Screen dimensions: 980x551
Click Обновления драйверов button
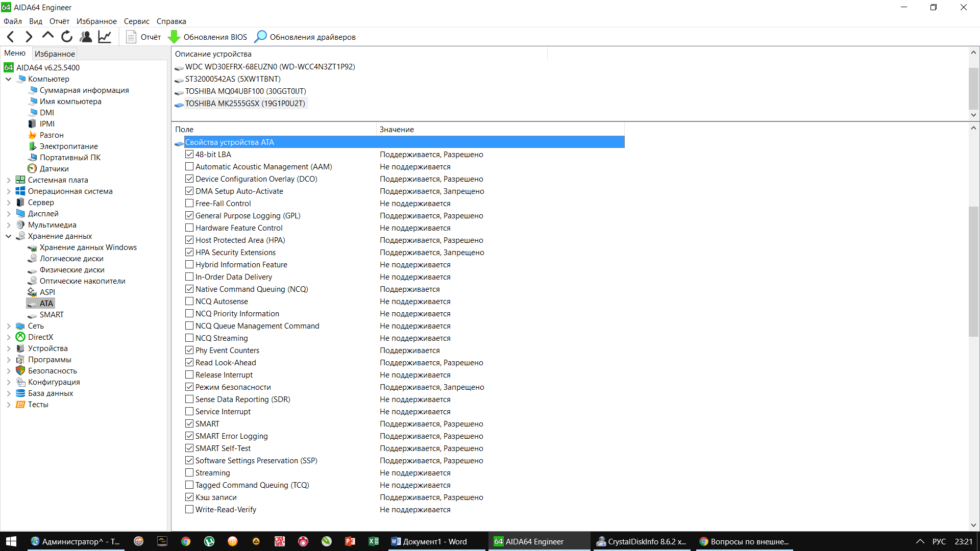click(x=305, y=37)
